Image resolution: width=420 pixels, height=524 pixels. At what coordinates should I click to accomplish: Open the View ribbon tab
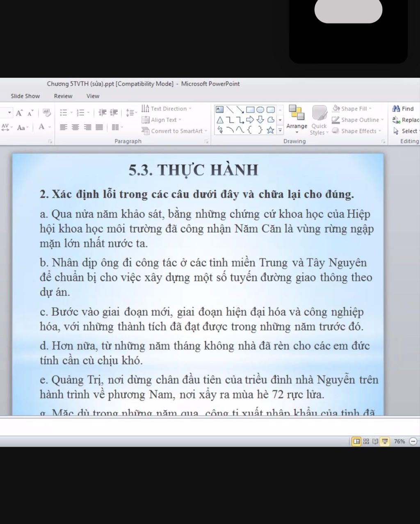pos(93,96)
